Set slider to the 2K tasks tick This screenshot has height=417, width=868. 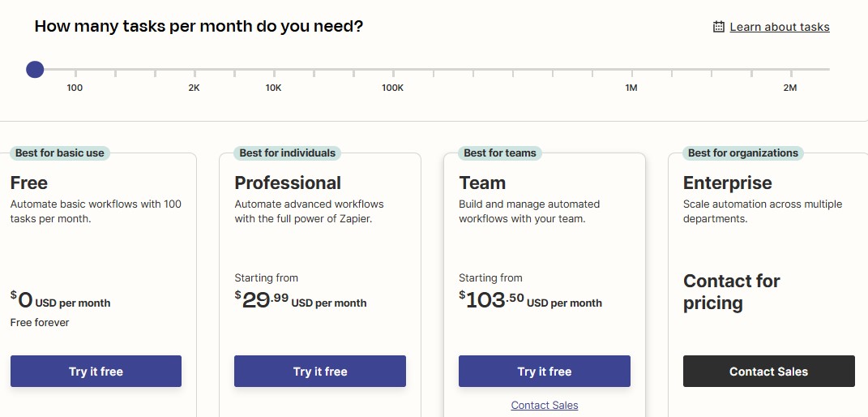[195, 72]
